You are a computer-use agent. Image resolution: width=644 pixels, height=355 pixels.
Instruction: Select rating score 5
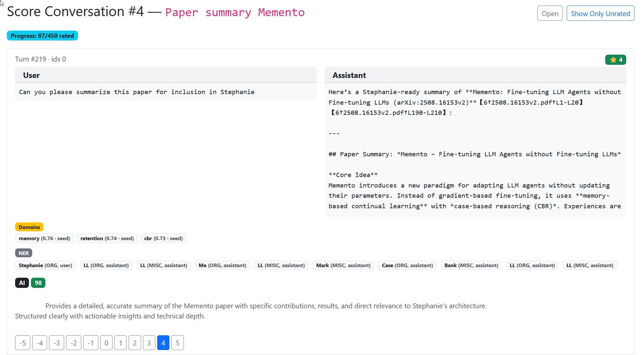coord(177,343)
